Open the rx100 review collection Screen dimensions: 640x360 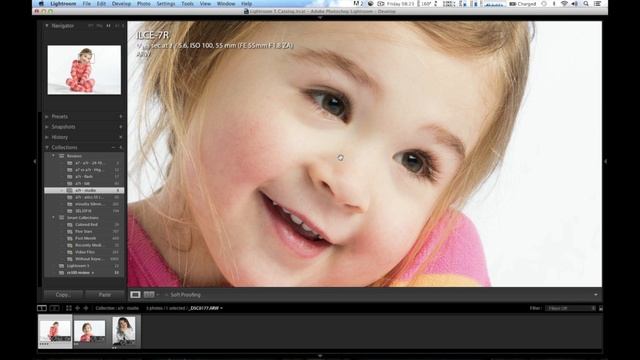click(x=84, y=273)
